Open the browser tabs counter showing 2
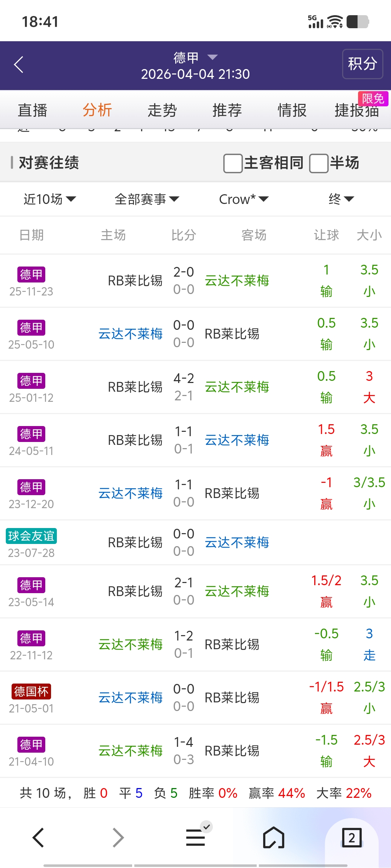 pos(352,838)
